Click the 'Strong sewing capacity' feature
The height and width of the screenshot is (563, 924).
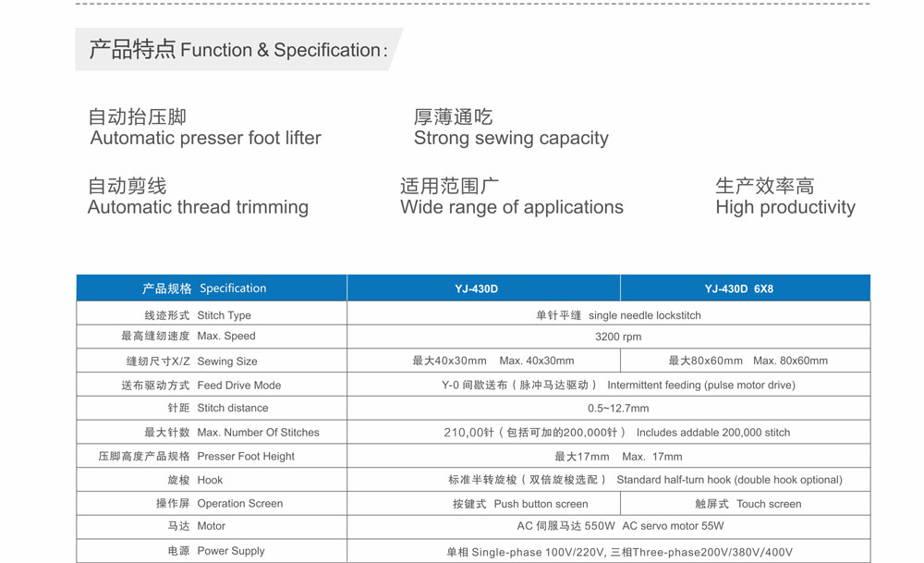tap(511, 138)
